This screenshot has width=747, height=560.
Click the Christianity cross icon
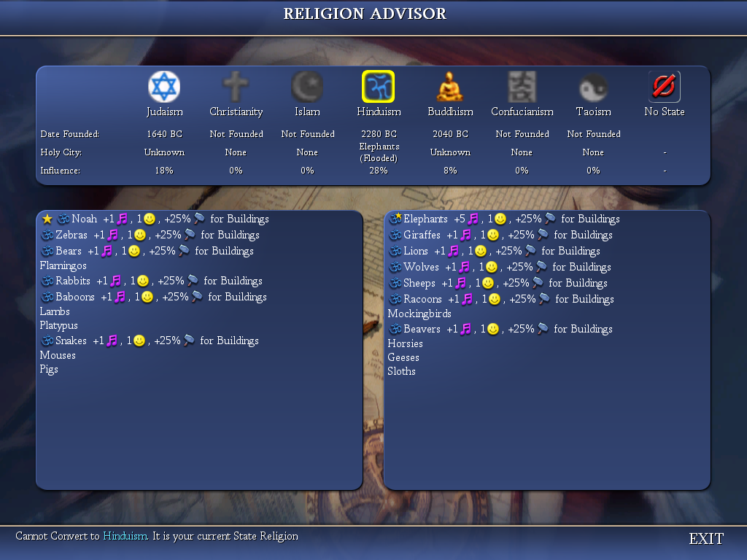coord(236,85)
